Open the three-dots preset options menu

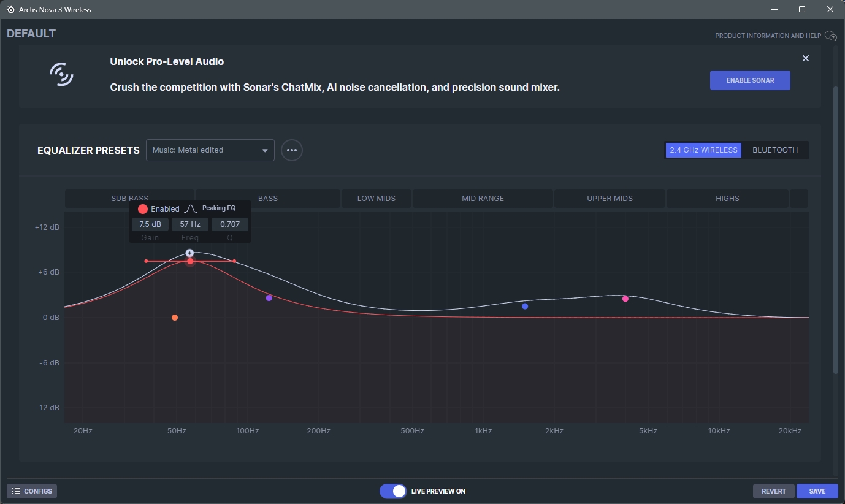(x=292, y=150)
